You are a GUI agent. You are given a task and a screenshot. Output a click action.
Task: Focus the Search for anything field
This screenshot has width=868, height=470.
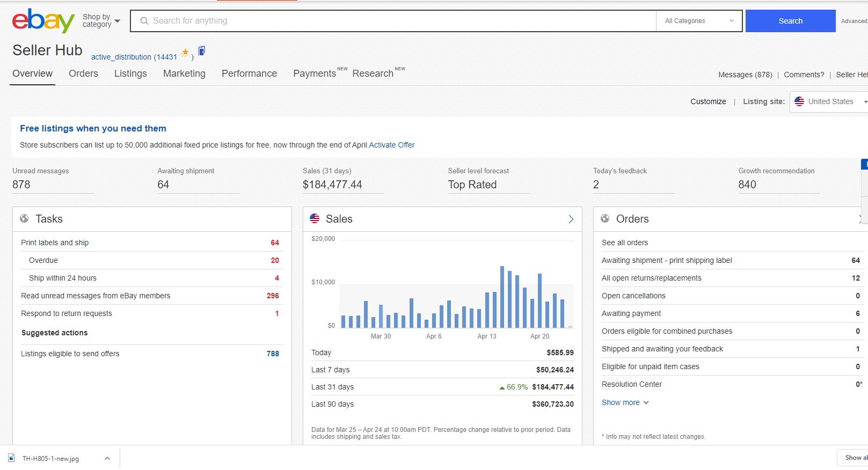(393, 21)
